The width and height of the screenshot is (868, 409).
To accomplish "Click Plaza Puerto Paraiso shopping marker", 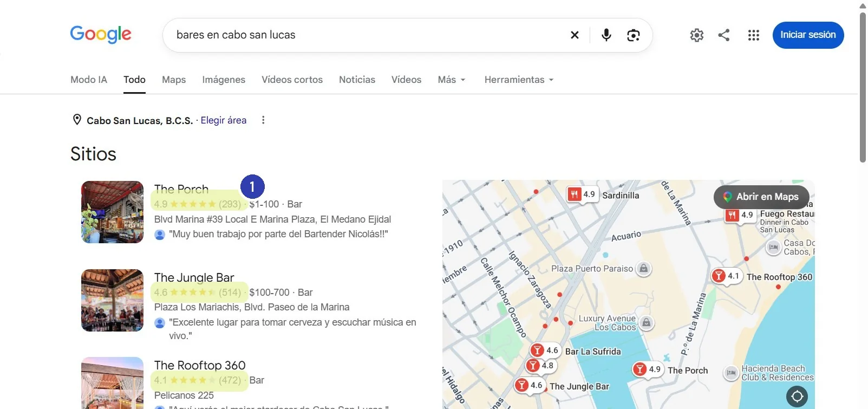I will pos(643,268).
